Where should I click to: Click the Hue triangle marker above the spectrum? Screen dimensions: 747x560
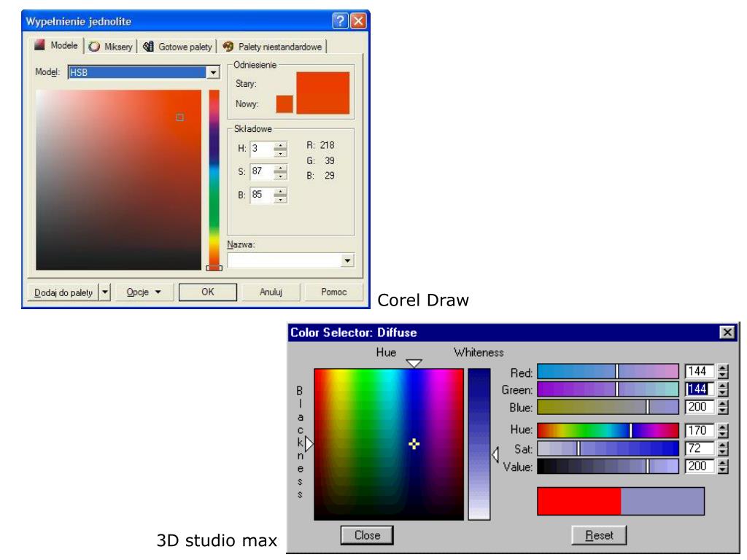click(x=414, y=363)
